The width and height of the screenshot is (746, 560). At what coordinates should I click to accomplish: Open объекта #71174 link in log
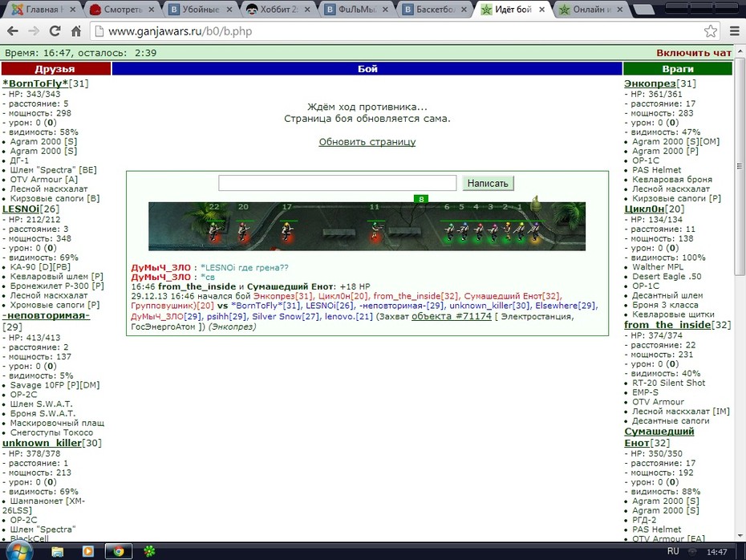coord(451,316)
